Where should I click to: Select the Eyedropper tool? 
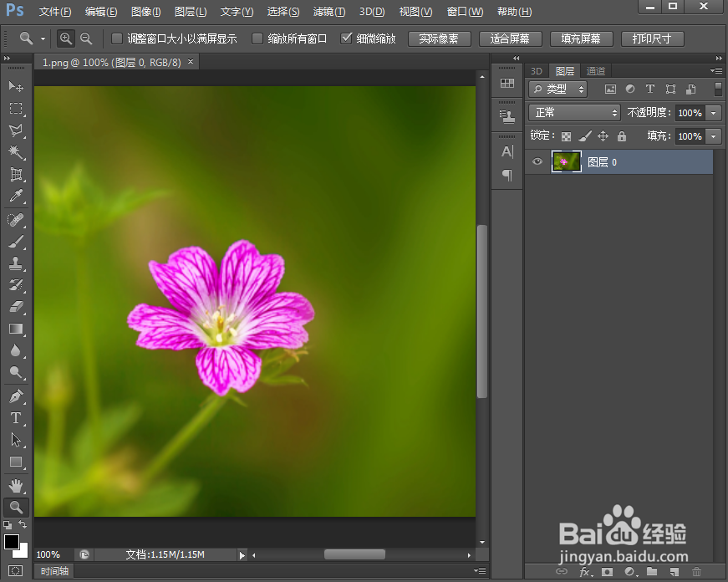tap(16, 196)
